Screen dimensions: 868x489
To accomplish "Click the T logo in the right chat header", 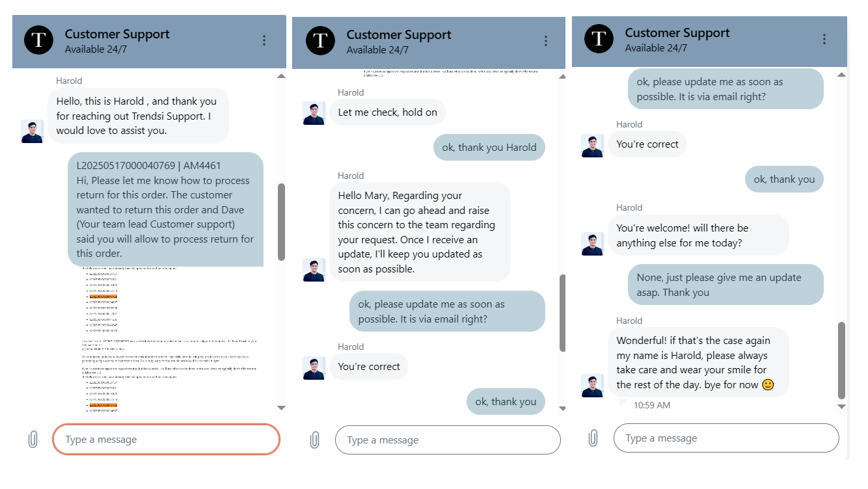I will (599, 39).
